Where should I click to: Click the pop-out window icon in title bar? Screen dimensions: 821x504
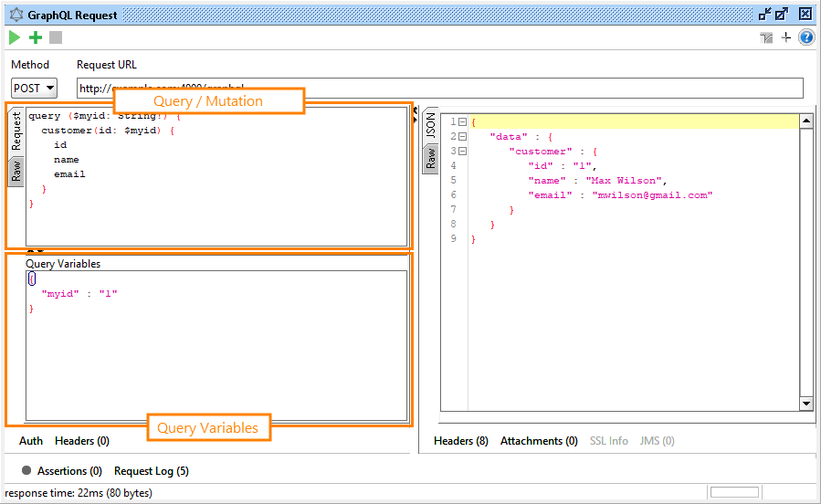tap(782, 14)
